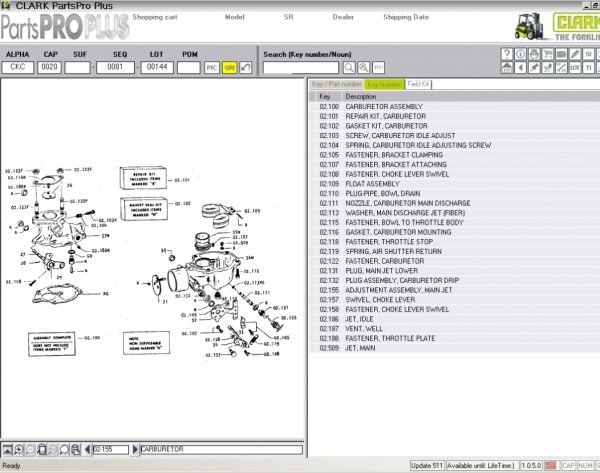The height and width of the screenshot is (473, 600).
Task: Select row NOZZLE, CARBURETOR MAIN DISCHARGE
Action: pos(454,203)
